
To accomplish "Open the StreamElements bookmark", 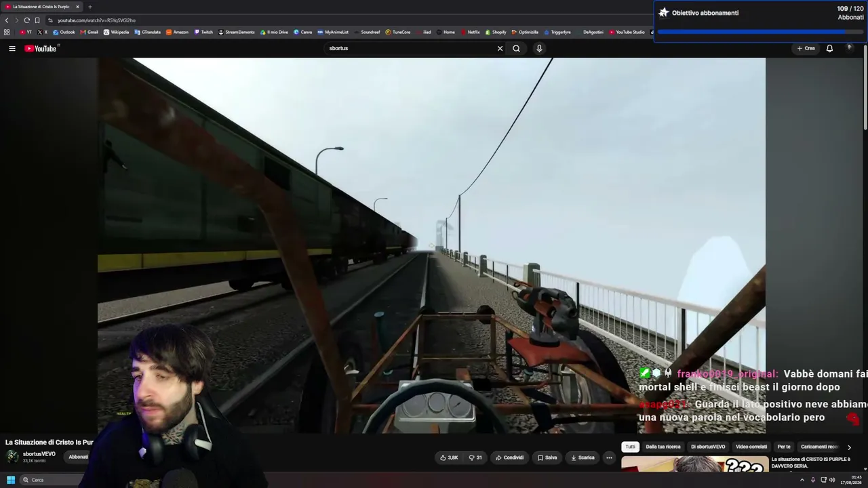I will (x=236, y=32).
